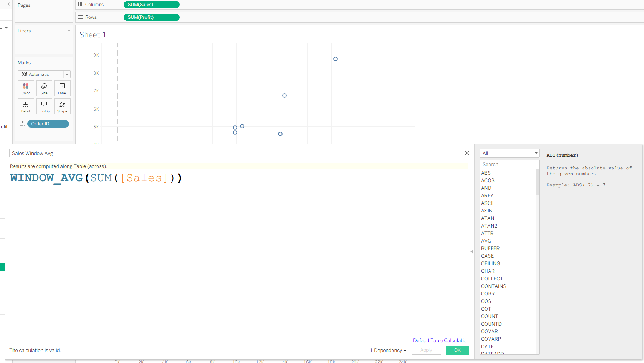Image resolution: width=644 pixels, height=363 pixels.
Task: Open the Color marks card
Action: (26, 88)
